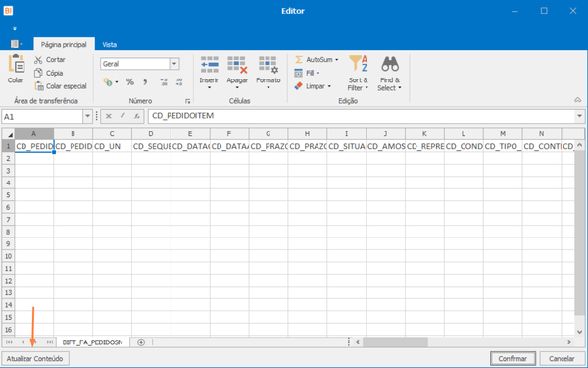Collapse the ribbon with the chevron
The width and height of the screenshot is (588, 368).
coord(578,100)
